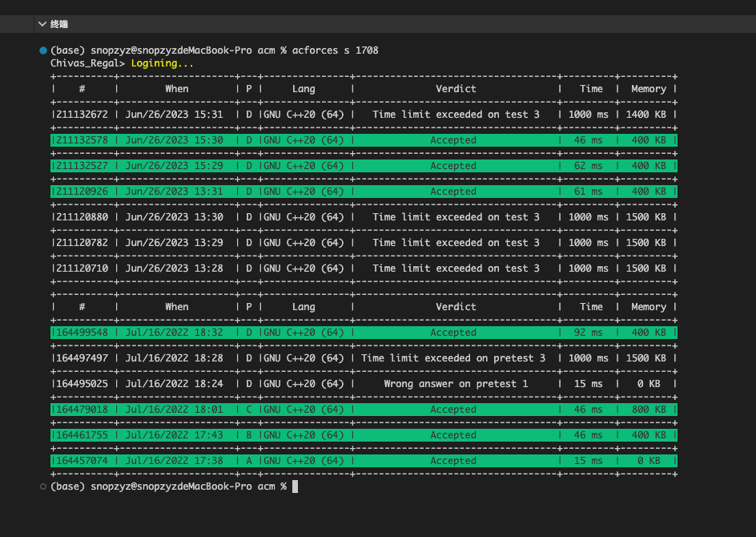This screenshot has height=537, width=756.
Task: Click problem letter 'A' in row 164457074
Action: click(x=249, y=461)
